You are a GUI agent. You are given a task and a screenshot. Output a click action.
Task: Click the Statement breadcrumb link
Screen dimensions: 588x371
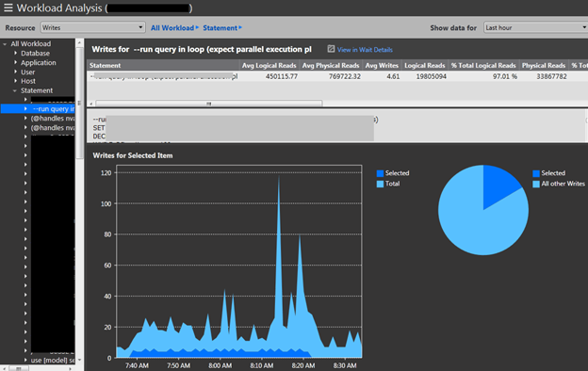220,27
